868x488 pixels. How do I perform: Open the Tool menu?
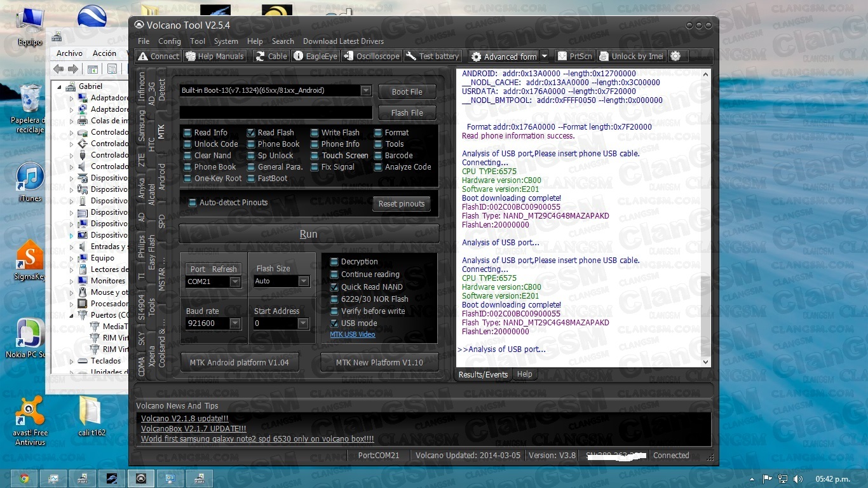(198, 41)
